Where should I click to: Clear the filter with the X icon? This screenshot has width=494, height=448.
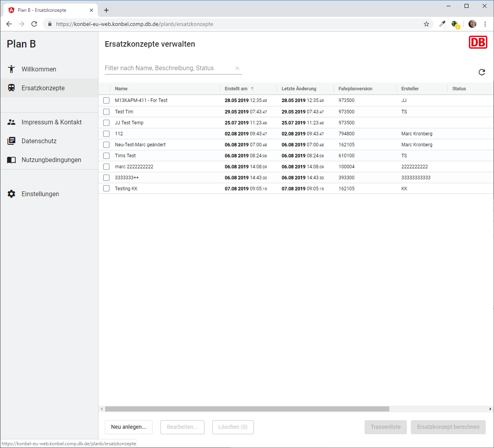[237, 68]
